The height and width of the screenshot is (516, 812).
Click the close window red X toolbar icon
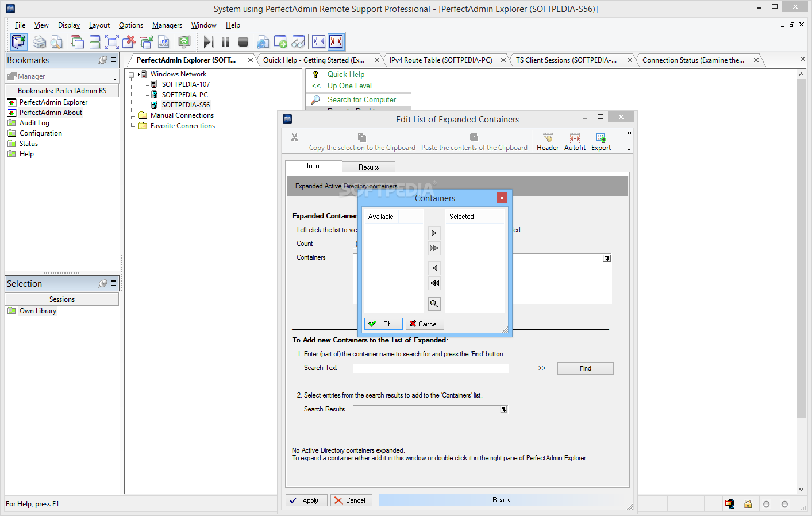129,42
